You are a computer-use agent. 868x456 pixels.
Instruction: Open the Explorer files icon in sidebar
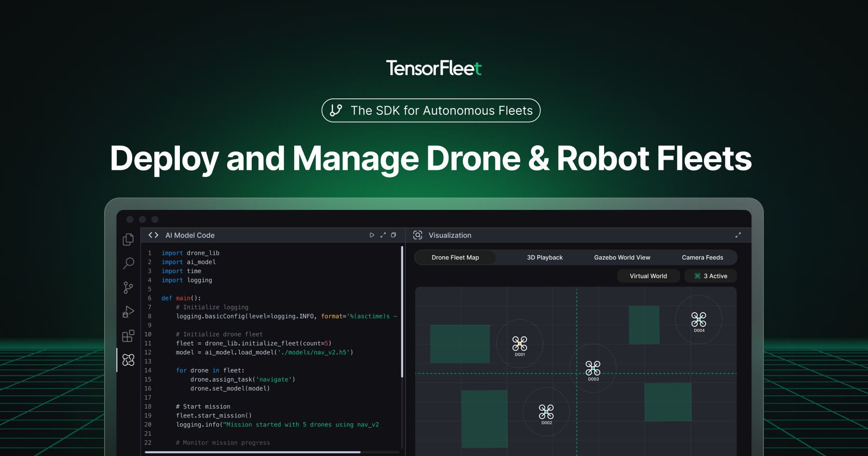(x=128, y=239)
